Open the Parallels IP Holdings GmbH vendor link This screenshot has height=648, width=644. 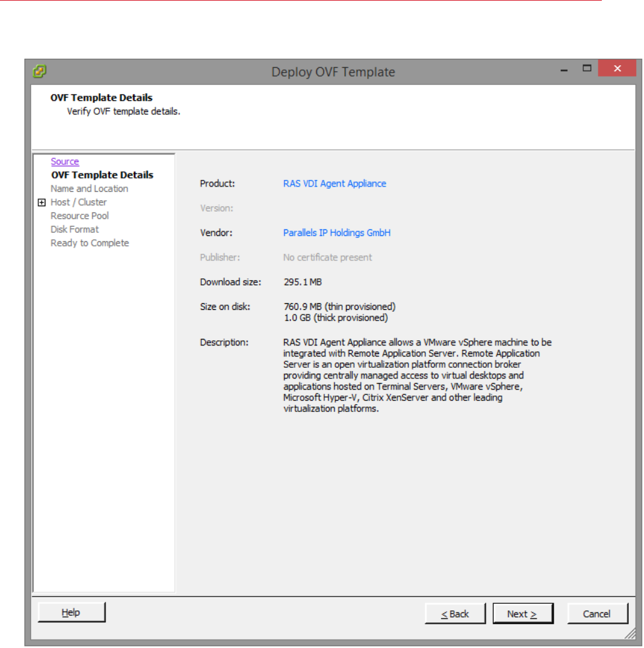[336, 233]
